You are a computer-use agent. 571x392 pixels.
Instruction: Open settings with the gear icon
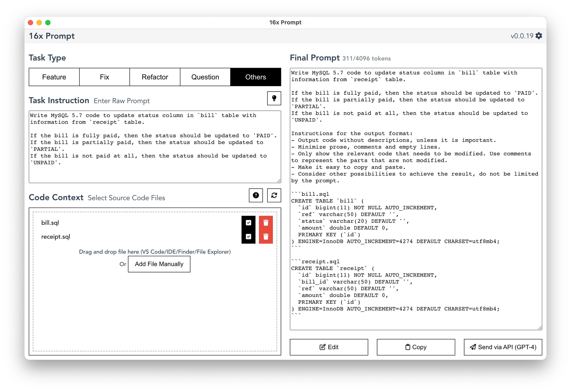click(539, 36)
